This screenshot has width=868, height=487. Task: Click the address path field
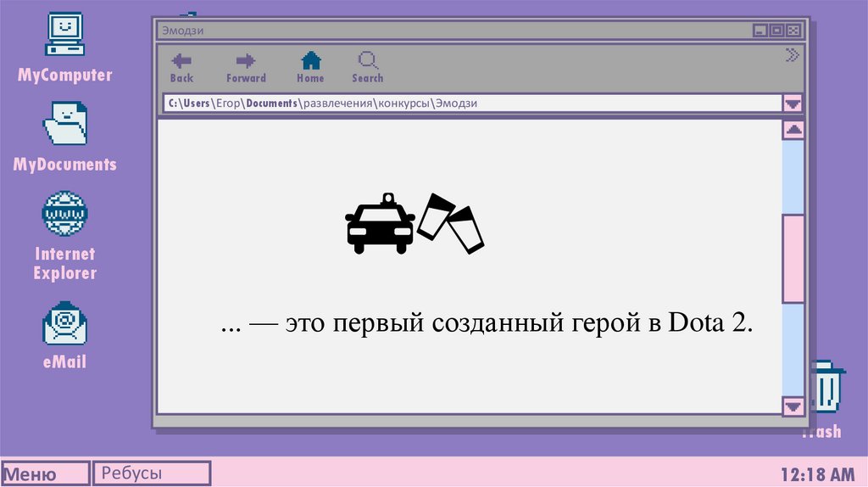point(472,103)
